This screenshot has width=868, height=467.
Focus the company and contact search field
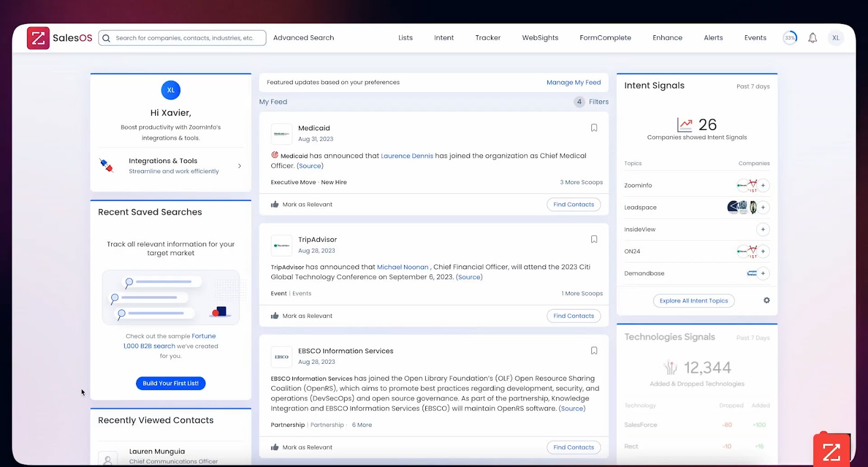(x=182, y=38)
